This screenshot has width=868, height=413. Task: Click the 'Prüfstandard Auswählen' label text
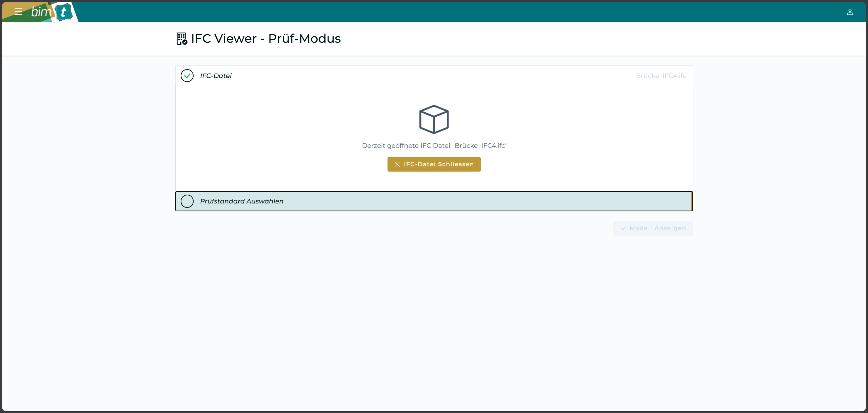point(241,201)
